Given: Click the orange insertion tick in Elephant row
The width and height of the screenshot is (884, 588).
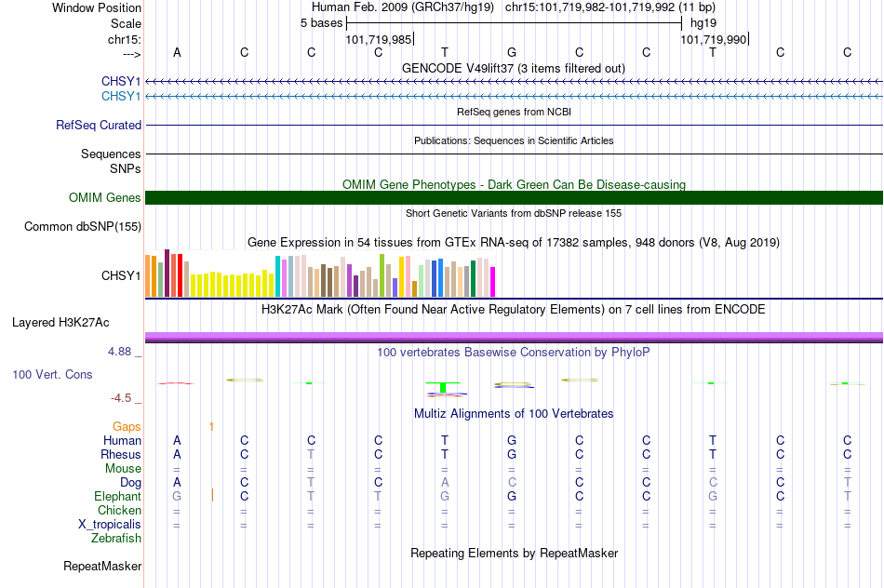Looking at the screenshot, I should (212, 496).
